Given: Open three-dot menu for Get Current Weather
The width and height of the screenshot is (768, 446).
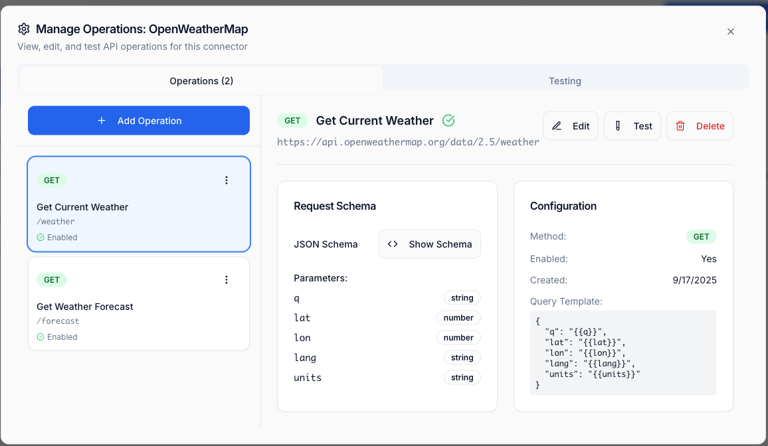Looking at the screenshot, I should click(x=226, y=180).
